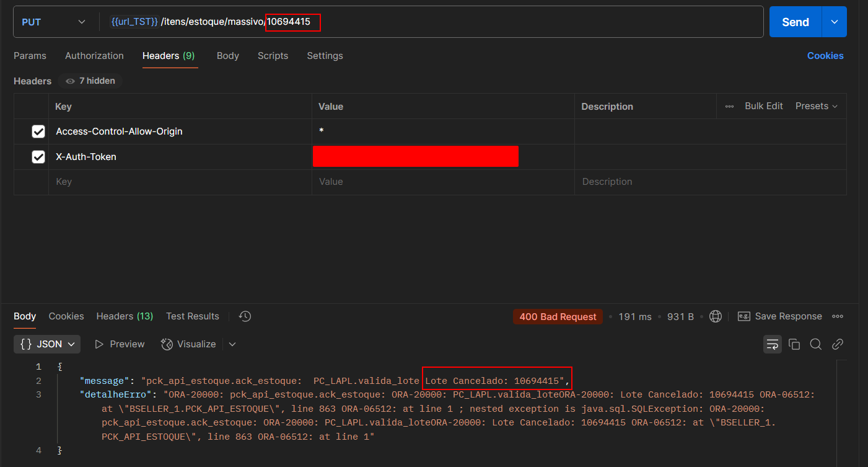Uncheck the X-Auth-Token header checkbox

pos(38,157)
